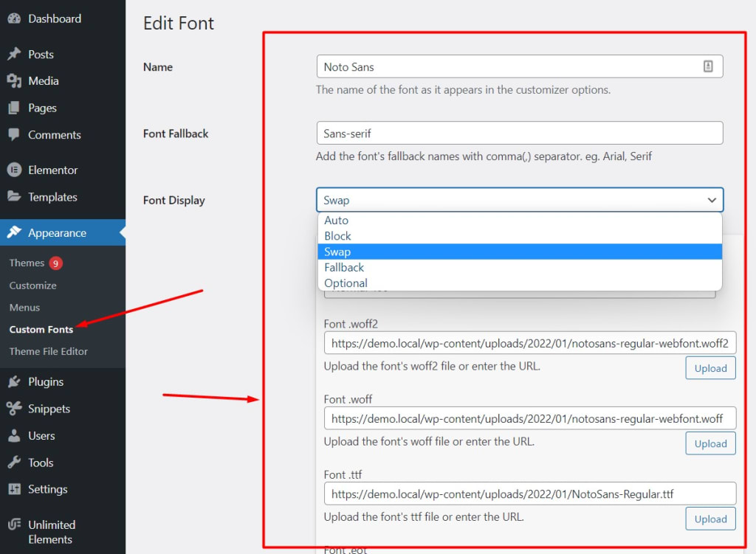Image resolution: width=756 pixels, height=554 pixels.
Task: Click the Comments speech bubble icon
Action: tap(15, 135)
